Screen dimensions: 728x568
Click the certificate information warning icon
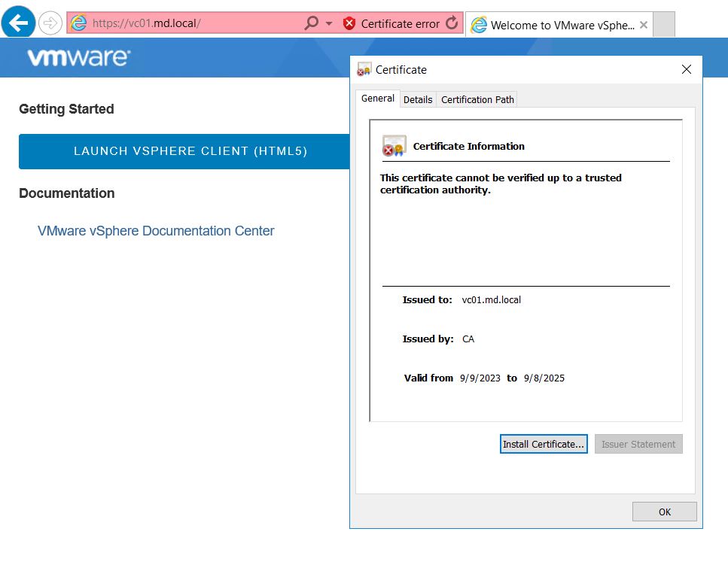point(394,146)
